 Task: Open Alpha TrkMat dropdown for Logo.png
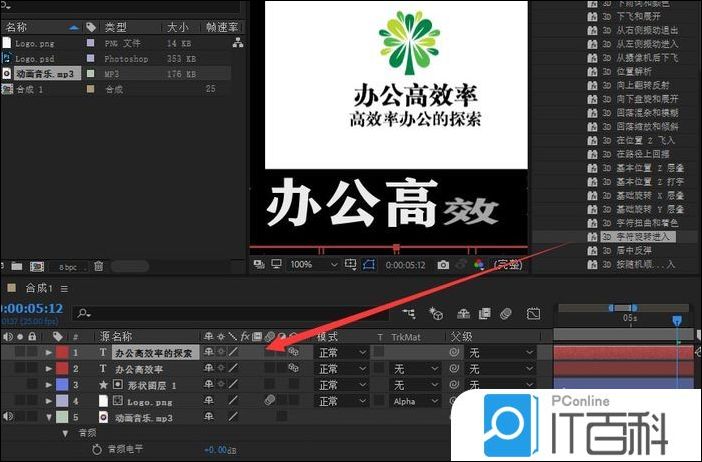coord(415,401)
